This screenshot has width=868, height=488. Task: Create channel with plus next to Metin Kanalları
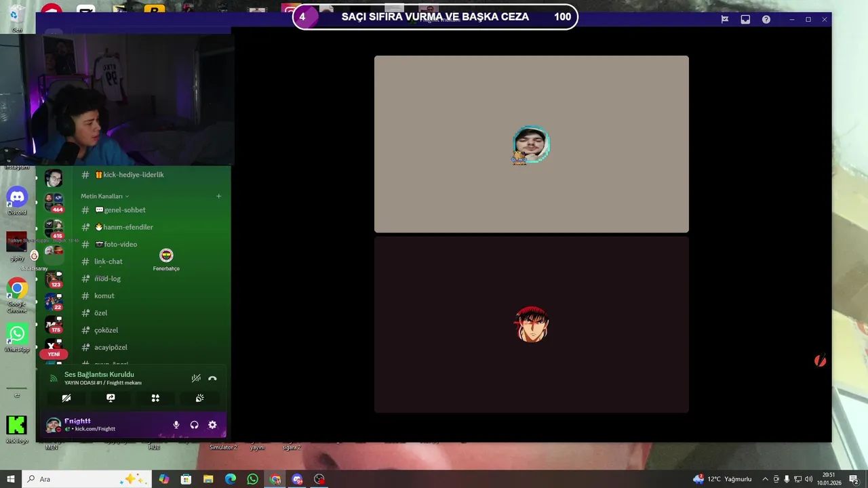(218, 196)
